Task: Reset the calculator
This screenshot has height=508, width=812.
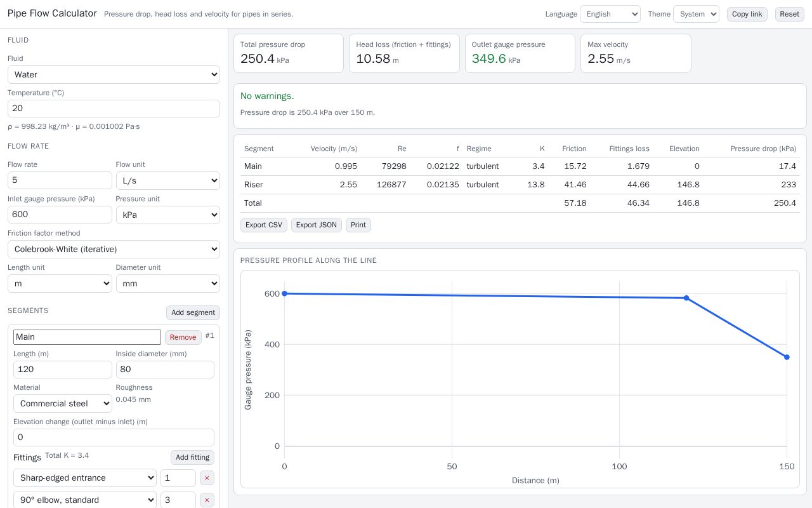Action: pos(790,14)
